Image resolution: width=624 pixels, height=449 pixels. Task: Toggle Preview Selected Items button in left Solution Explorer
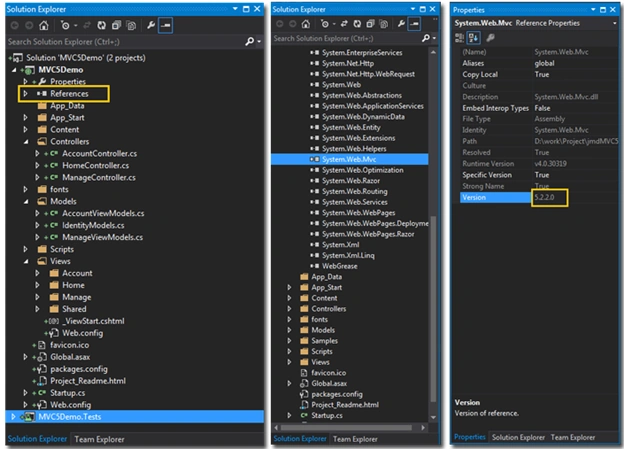coord(165,26)
